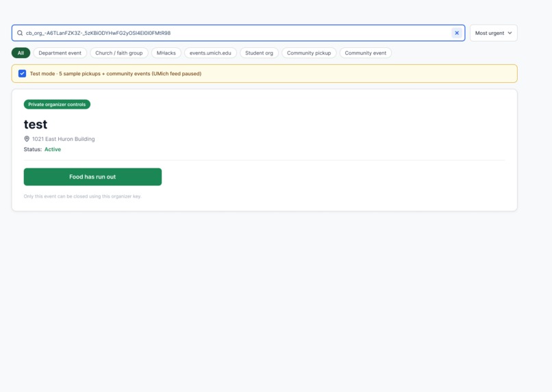
Task: Click the Food has run out button
Action: tap(92, 177)
